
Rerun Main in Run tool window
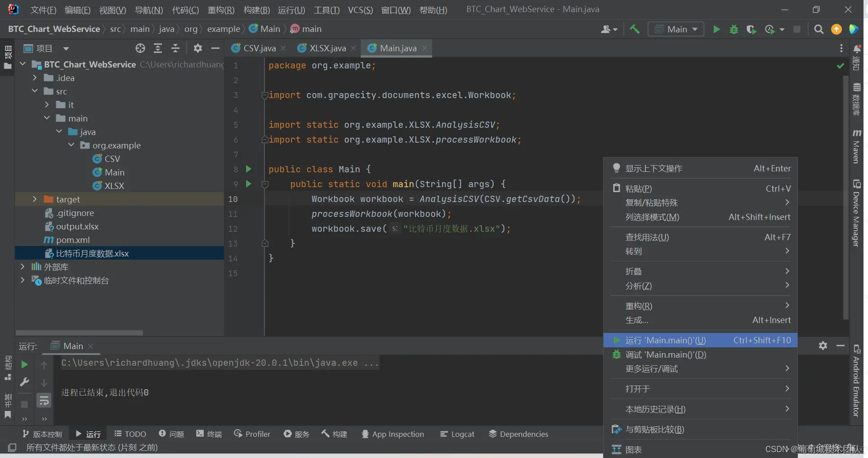(25, 364)
